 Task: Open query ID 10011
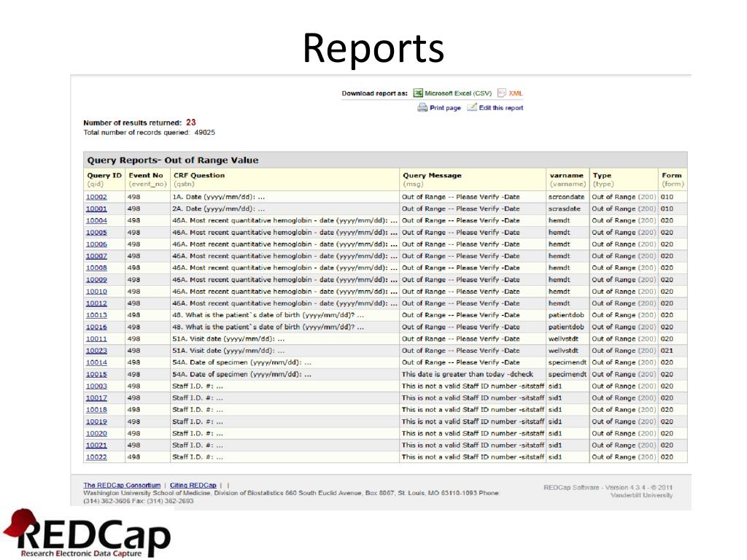coord(96,339)
